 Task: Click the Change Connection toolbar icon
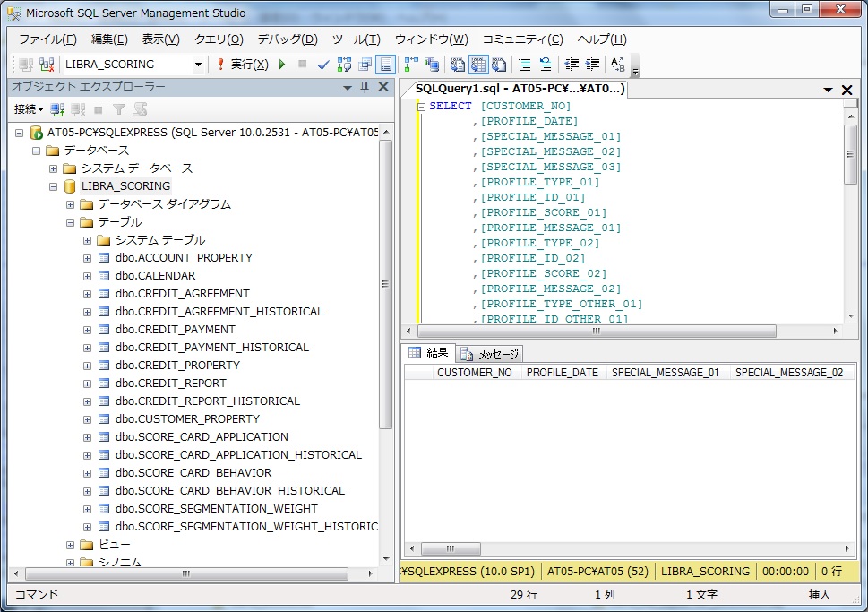(47, 65)
